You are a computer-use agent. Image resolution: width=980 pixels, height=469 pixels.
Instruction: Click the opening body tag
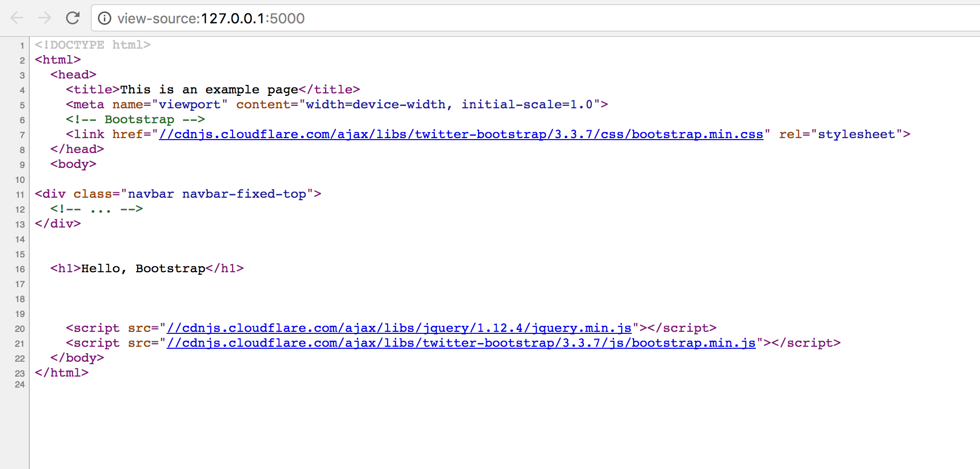73,164
